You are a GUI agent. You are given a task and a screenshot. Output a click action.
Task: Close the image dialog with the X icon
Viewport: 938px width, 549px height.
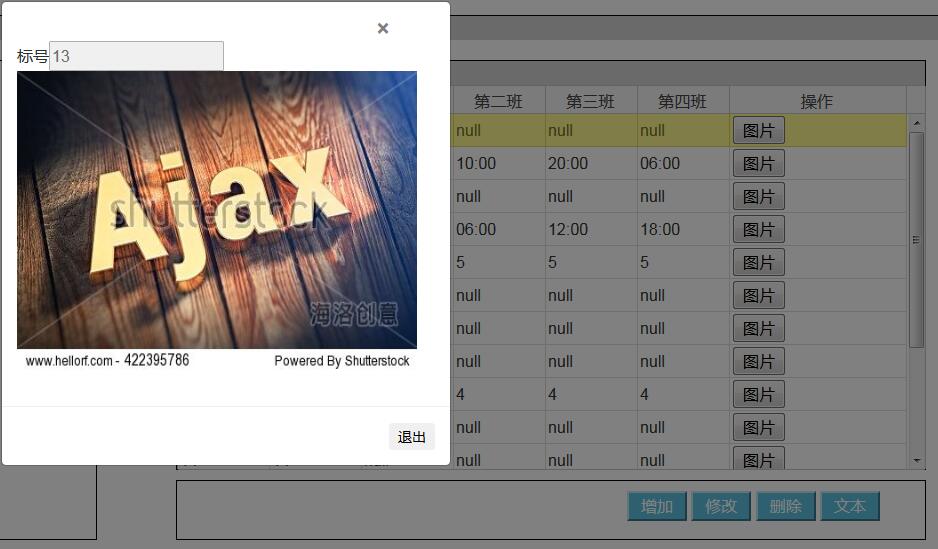point(383,28)
